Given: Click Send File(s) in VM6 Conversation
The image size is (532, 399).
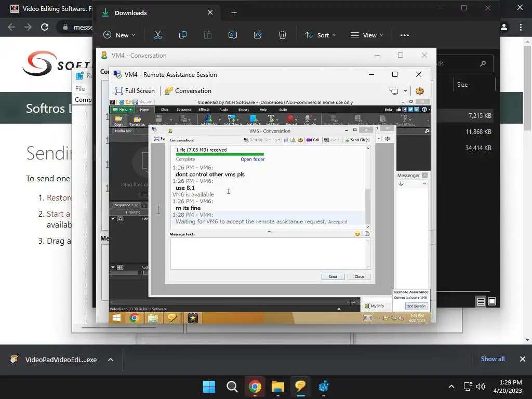Looking at the screenshot, I should 357,140.
